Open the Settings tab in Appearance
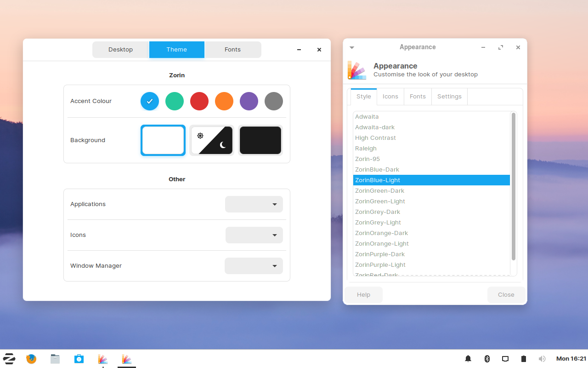Viewport: 588px width, 368px height. (x=449, y=97)
